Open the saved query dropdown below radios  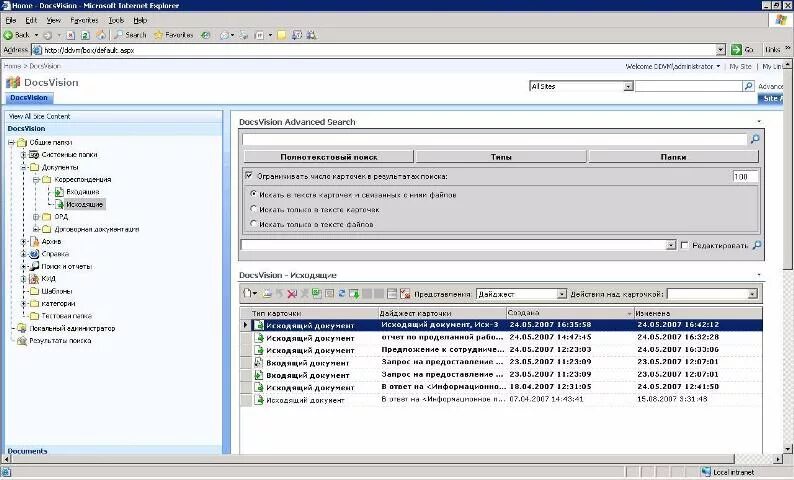point(671,246)
